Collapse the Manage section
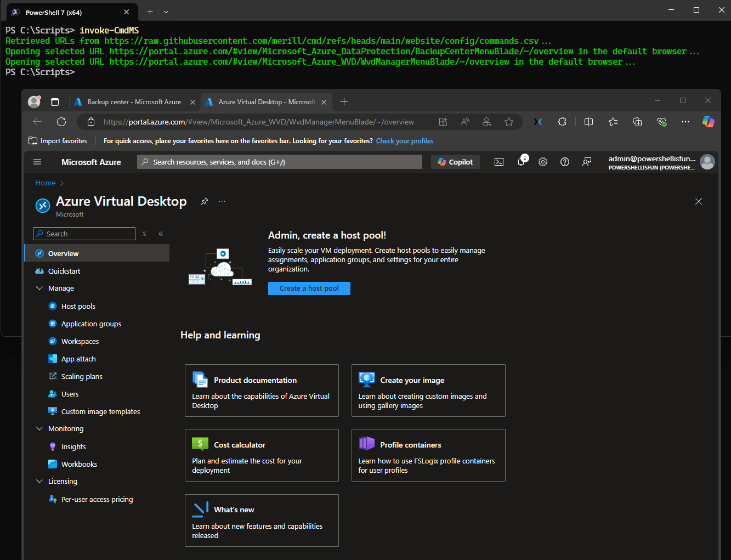The image size is (731, 560). pyautogui.click(x=39, y=288)
